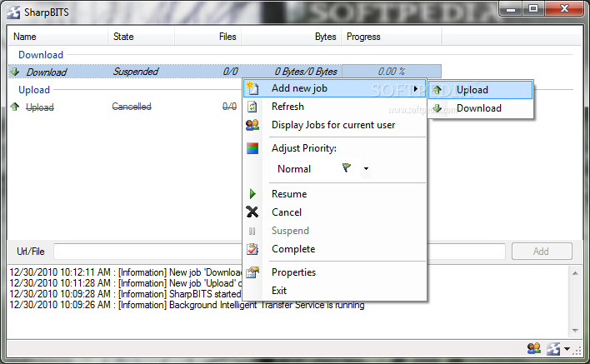Click the green up-arrow Upload submenu icon
This screenshot has height=364, width=590.
pyautogui.click(x=437, y=90)
